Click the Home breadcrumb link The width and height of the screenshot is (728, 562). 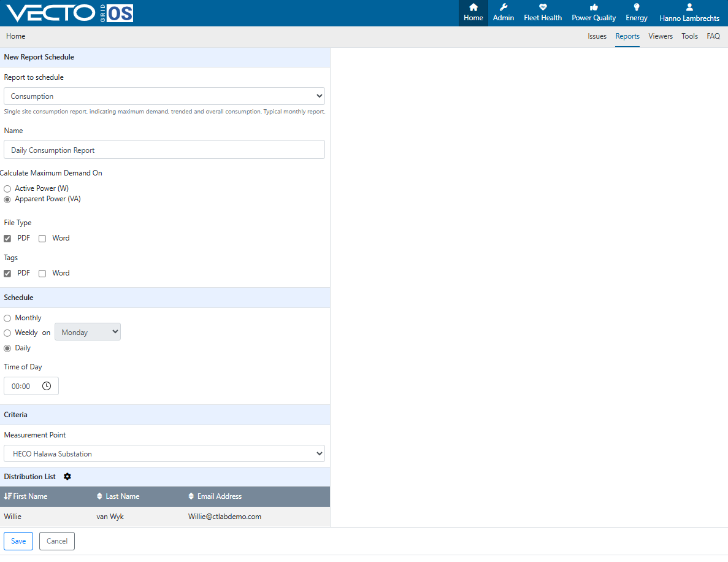(x=16, y=36)
